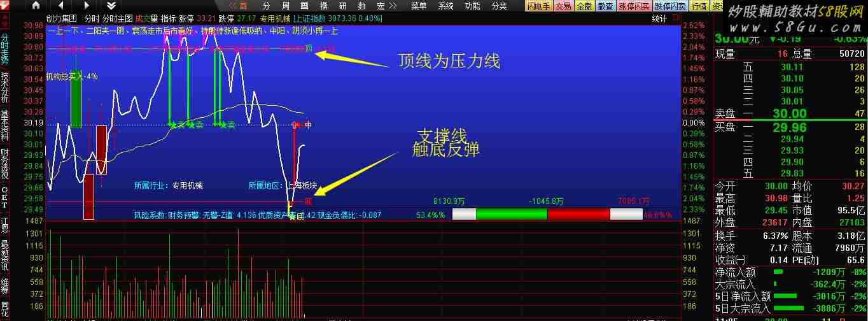The width and height of the screenshot is (868, 321).
Task: Click the 换手 6.37% value
Action: (775, 236)
